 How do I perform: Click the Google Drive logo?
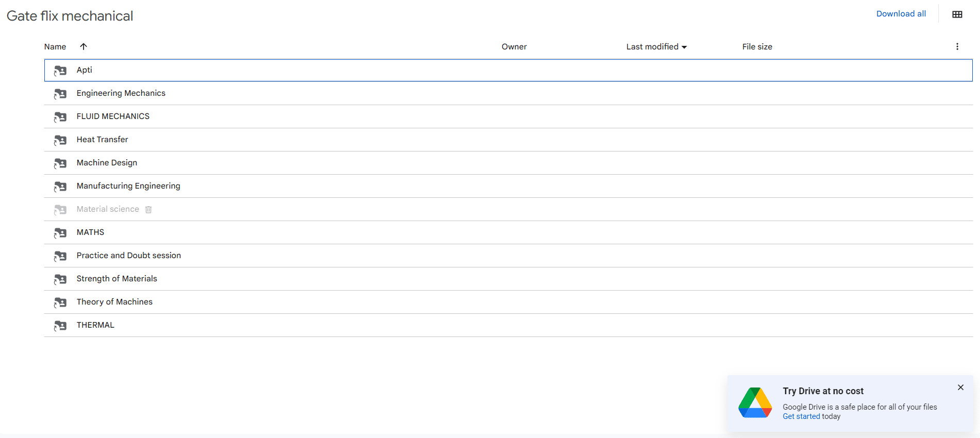coord(755,402)
